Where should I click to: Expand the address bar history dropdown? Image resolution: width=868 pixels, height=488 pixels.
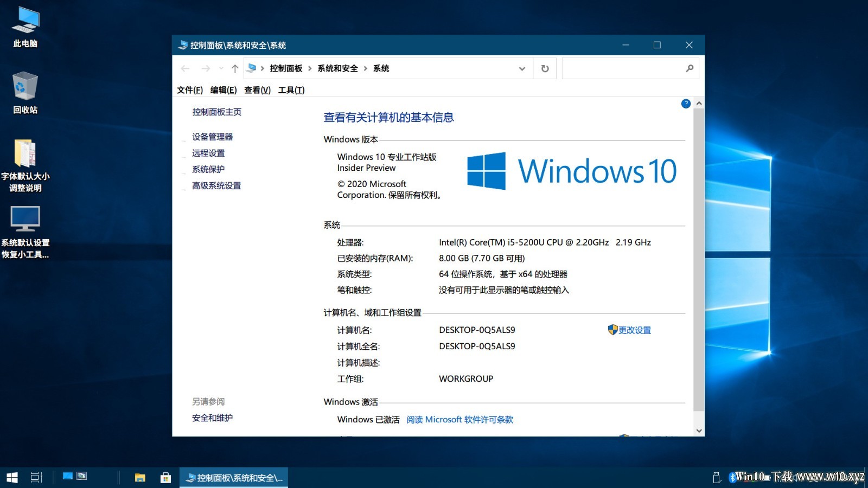522,69
